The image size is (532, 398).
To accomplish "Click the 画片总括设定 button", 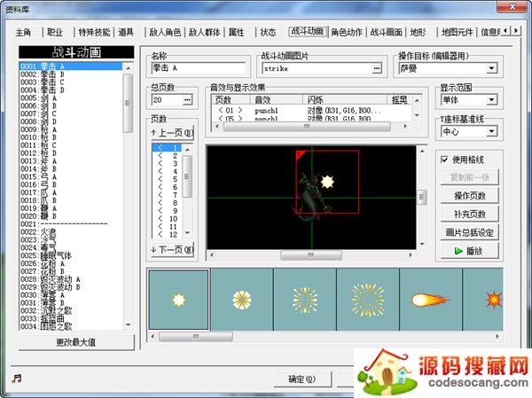I will [x=470, y=232].
